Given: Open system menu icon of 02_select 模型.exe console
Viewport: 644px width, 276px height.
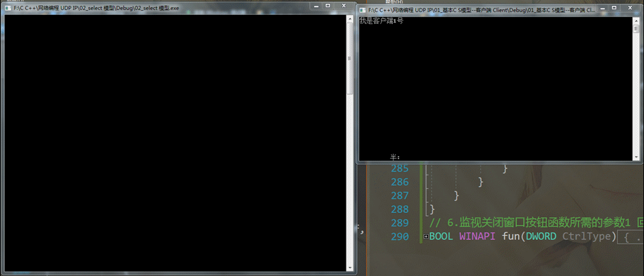Looking at the screenshot, I should pos(8,8).
